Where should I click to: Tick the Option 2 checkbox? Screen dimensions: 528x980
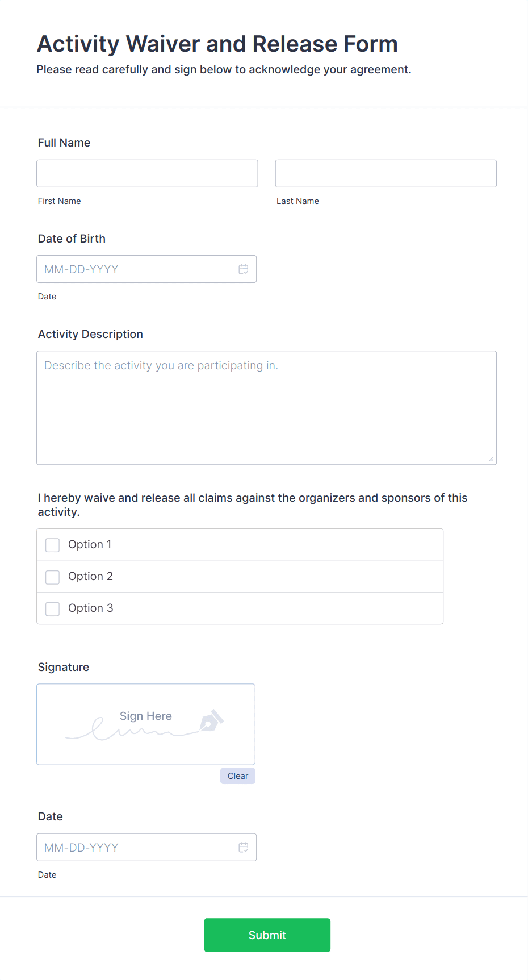(53, 577)
